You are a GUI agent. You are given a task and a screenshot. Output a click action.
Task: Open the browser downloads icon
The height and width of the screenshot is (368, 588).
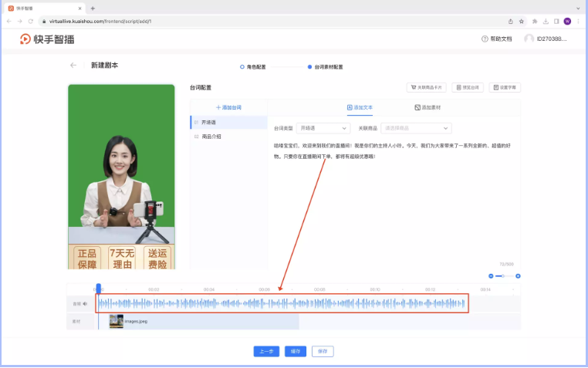pos(546,22)
